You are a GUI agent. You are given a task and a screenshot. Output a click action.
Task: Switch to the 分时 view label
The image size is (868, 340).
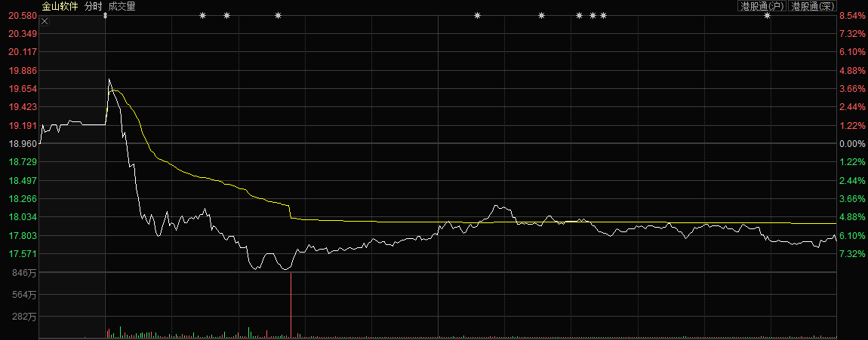coord(93,7)
